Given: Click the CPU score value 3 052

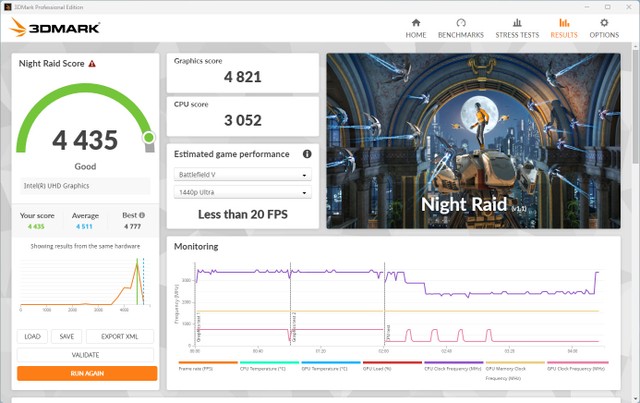Looking at the screenshot, I should [x=242, y=120].
